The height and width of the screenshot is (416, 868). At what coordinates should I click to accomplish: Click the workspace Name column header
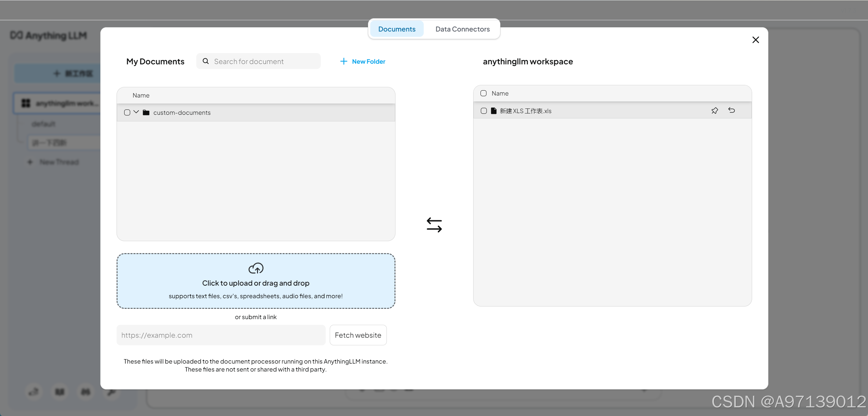coord(500,93)
